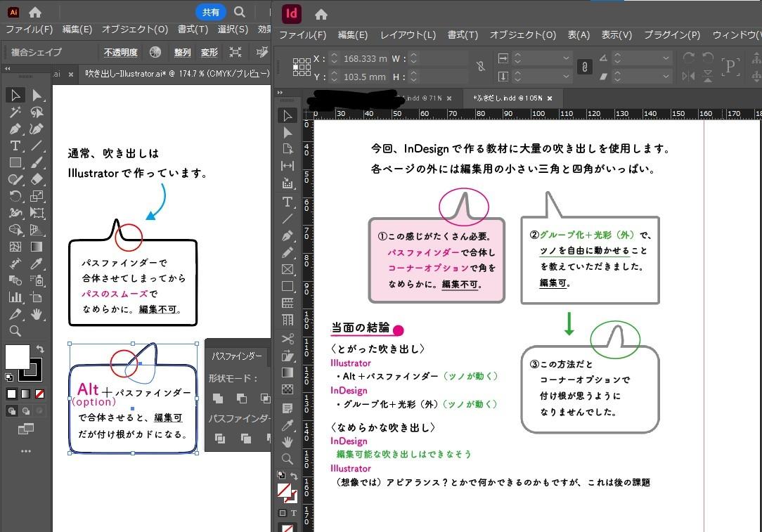
Task: Open Illustrator 整列 align link
Action: click(182, 52)
